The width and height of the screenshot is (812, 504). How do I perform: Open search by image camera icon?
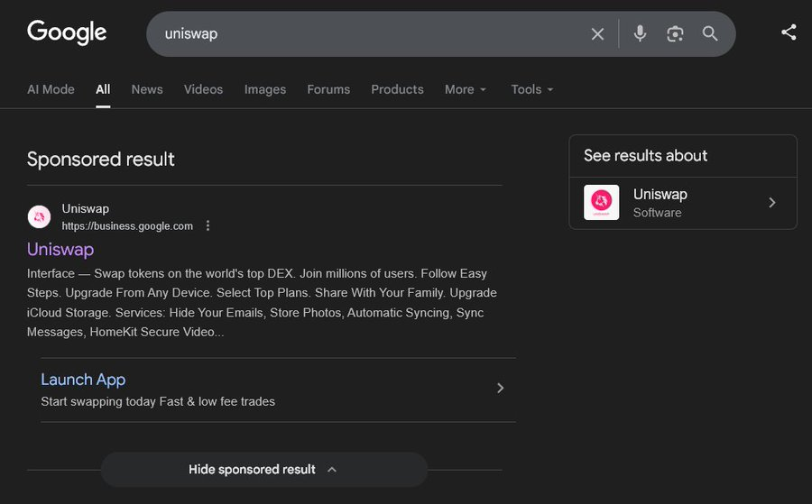[675, 34]
